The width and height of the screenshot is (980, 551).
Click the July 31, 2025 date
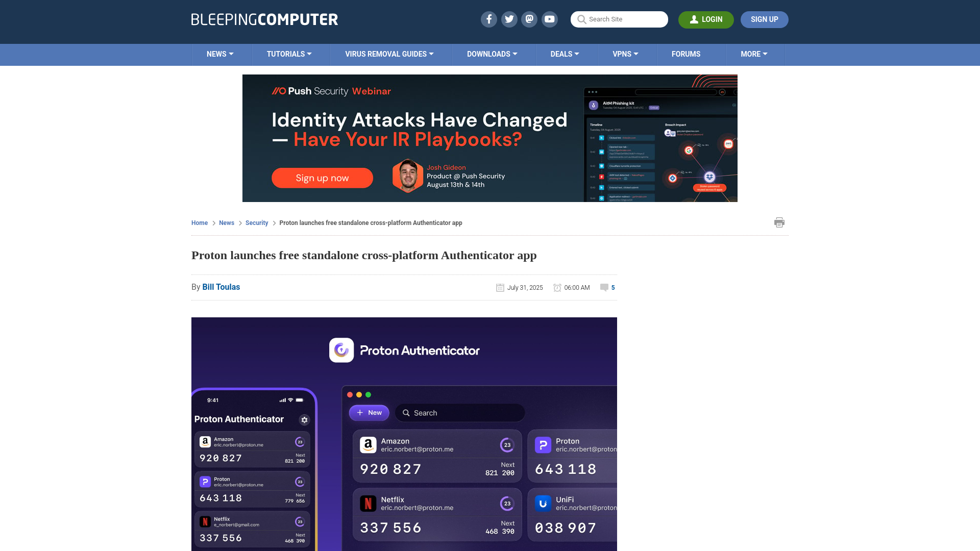click(525, 288)
